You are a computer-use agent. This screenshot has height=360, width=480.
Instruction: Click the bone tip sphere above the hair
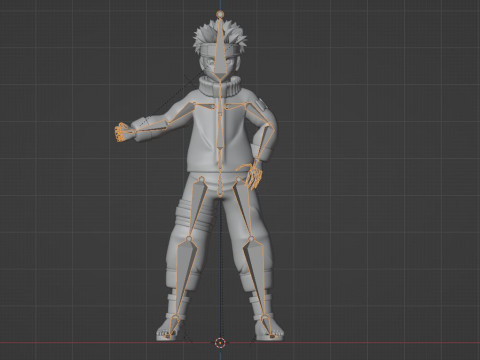click(x=220, y=14)
